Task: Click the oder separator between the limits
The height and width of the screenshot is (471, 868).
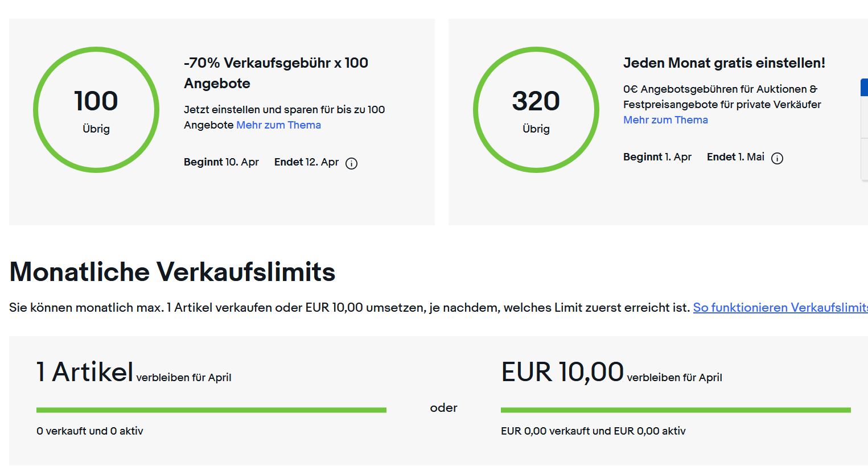Action: 443,408
